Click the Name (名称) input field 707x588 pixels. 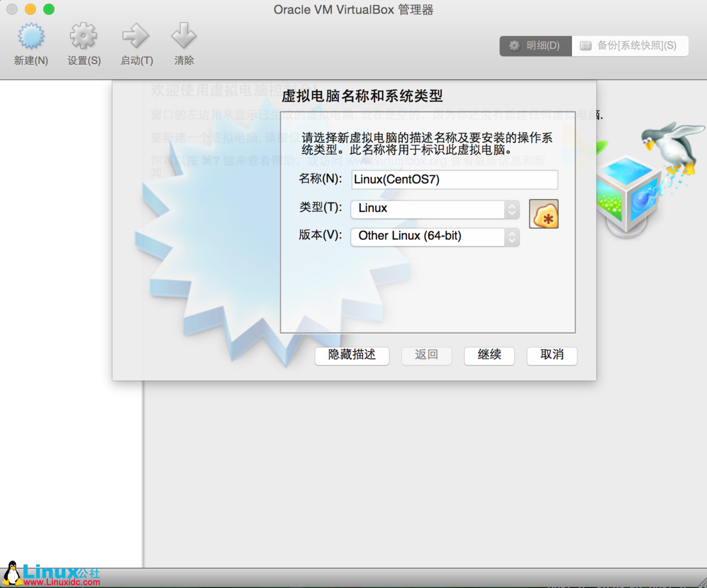pyautogui.click(x=454, y=180)
